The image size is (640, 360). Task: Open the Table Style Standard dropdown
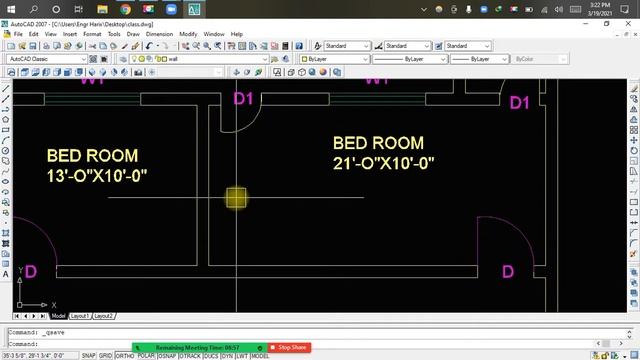tap(487, 46)
